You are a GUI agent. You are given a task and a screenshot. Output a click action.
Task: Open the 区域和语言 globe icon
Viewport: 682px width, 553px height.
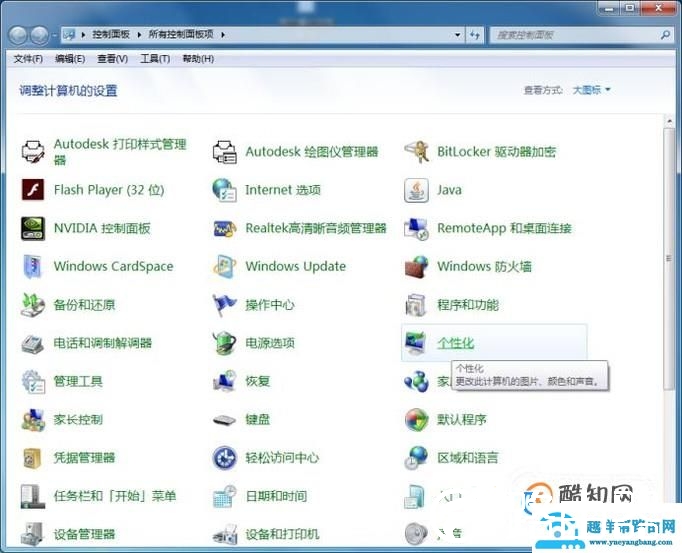click(417, 458)
